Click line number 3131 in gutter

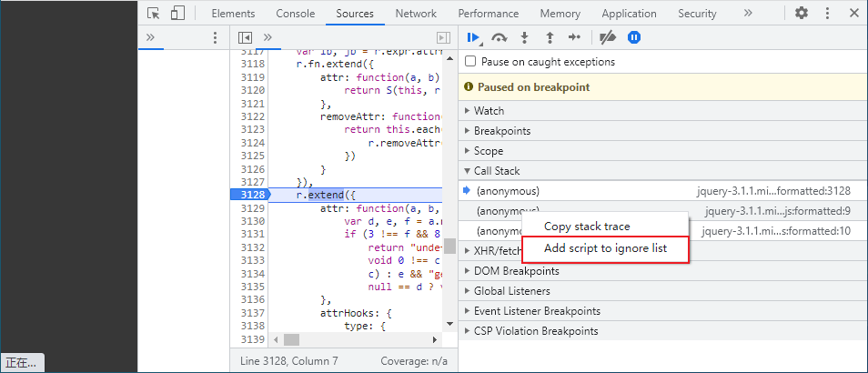click(x=253, y=235)
